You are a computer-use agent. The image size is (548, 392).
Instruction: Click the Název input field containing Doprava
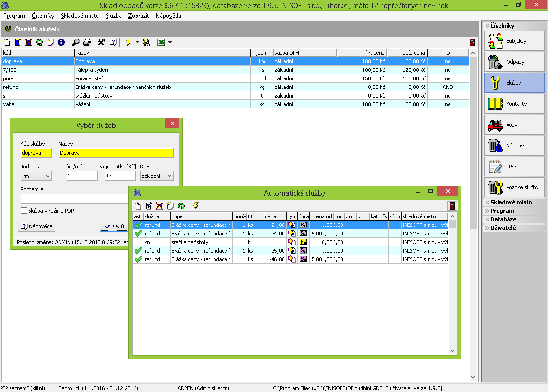pyautogui.click(x=116, y=153)
